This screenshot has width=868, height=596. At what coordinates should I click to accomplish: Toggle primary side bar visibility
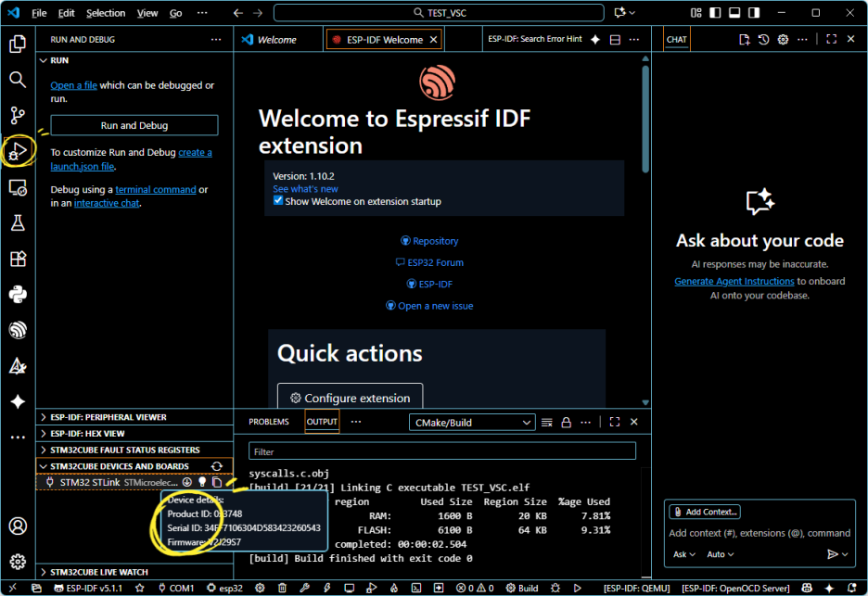coord(715,13)
